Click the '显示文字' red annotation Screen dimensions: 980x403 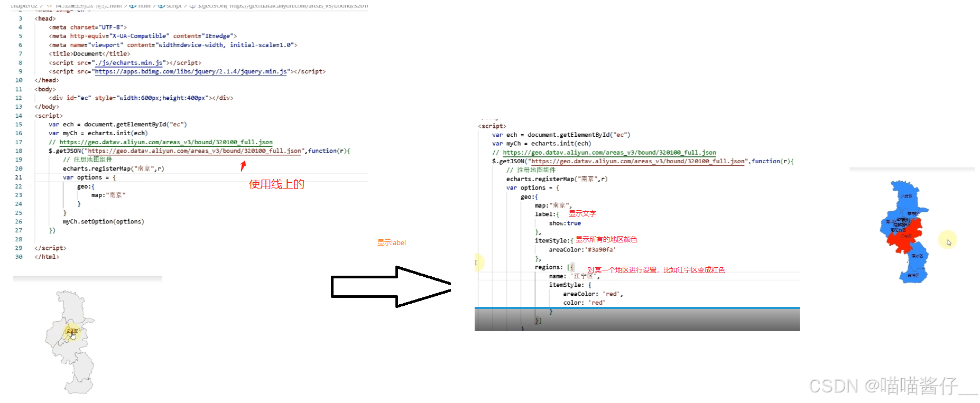click(x=583, y=214)
